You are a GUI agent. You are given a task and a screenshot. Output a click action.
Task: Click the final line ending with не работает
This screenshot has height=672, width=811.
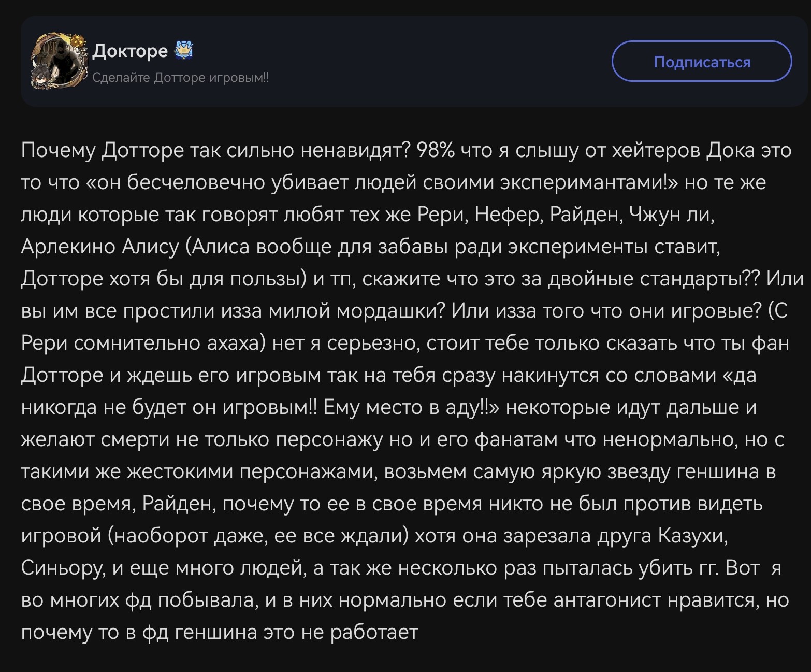(220, 633)
